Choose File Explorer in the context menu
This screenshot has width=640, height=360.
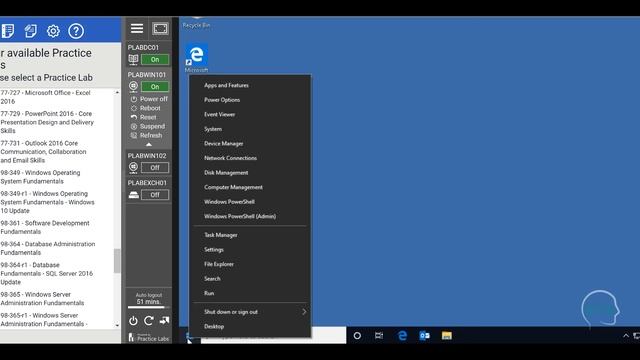(x=219, y=264)
